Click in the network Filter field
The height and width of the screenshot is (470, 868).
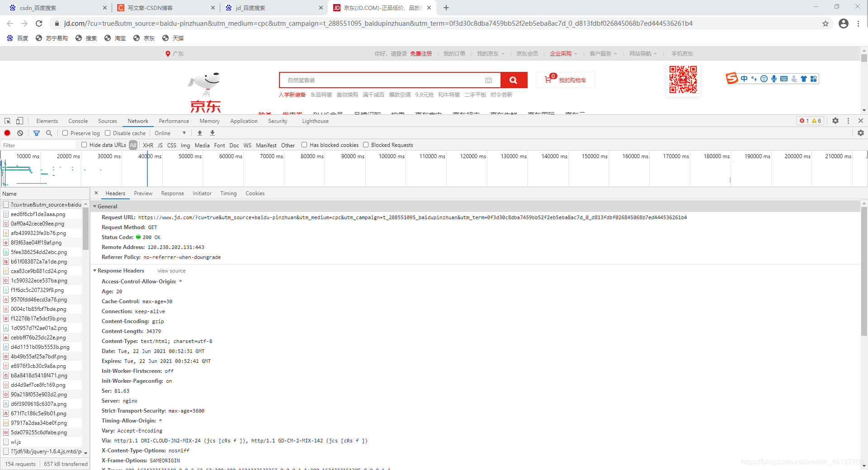38,145
